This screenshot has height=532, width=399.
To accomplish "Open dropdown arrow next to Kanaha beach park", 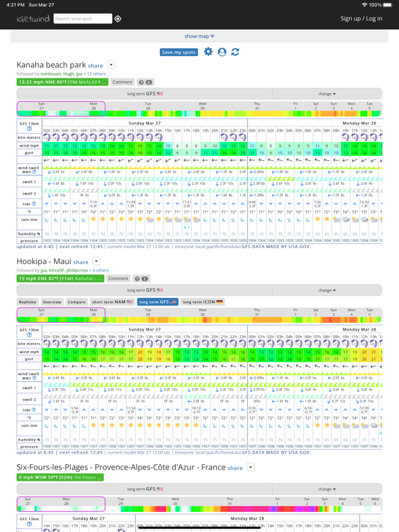I will coord(111,64).
